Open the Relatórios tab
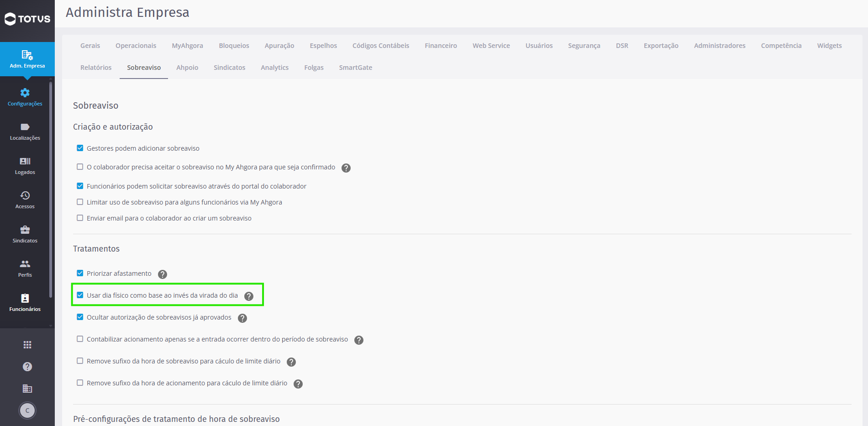 96,68
